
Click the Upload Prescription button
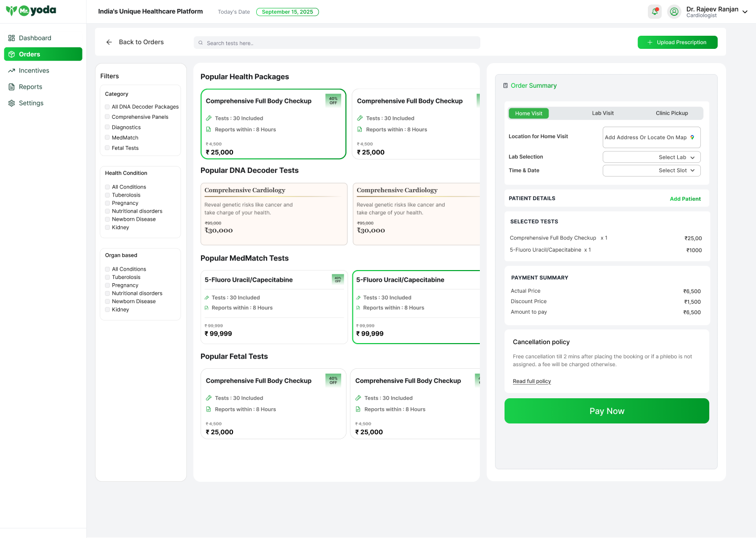tap(677, 43)
